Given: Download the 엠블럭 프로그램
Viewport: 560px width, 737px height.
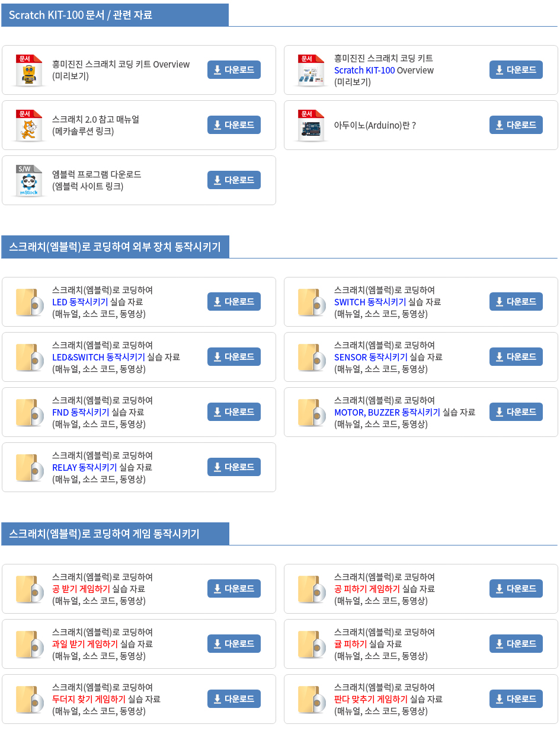Looking at the screenshot, I should pos(234,180).
